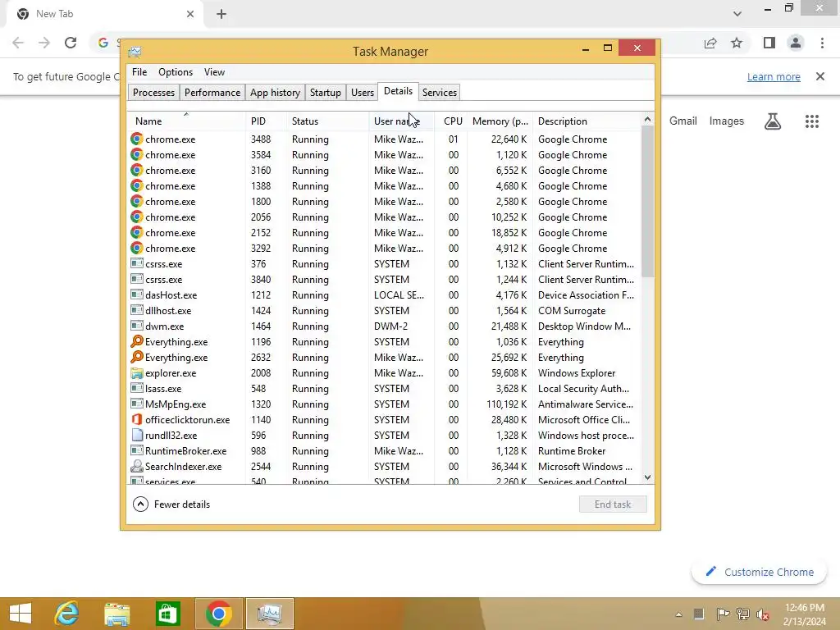
Task: Dismiss the Chrome info bar
Action: coord(820,76)
